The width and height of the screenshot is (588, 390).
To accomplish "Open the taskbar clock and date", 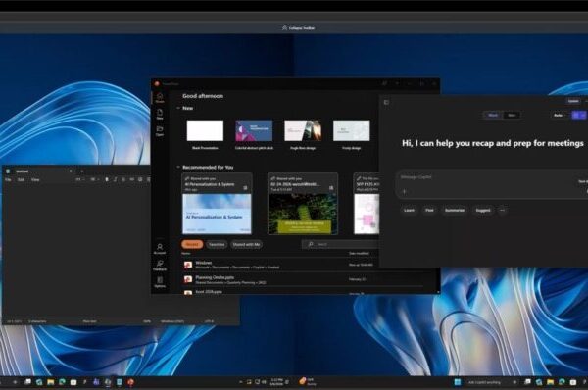I will (276, 382).
